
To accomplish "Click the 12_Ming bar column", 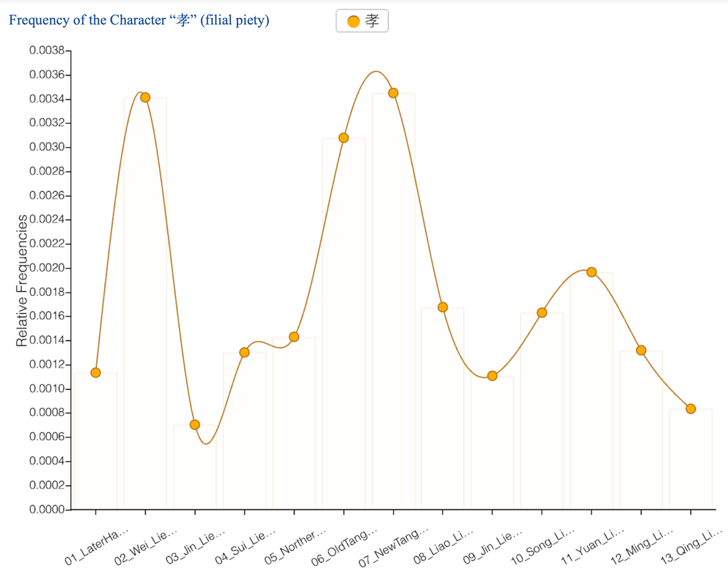I will (641, 436).
